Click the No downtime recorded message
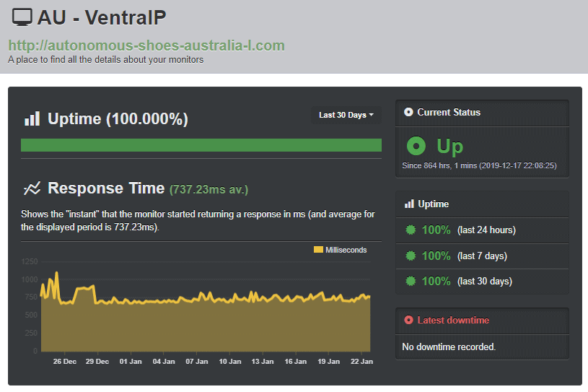The width and height of the screenshot is (588, 392). (x=449, y=347)
